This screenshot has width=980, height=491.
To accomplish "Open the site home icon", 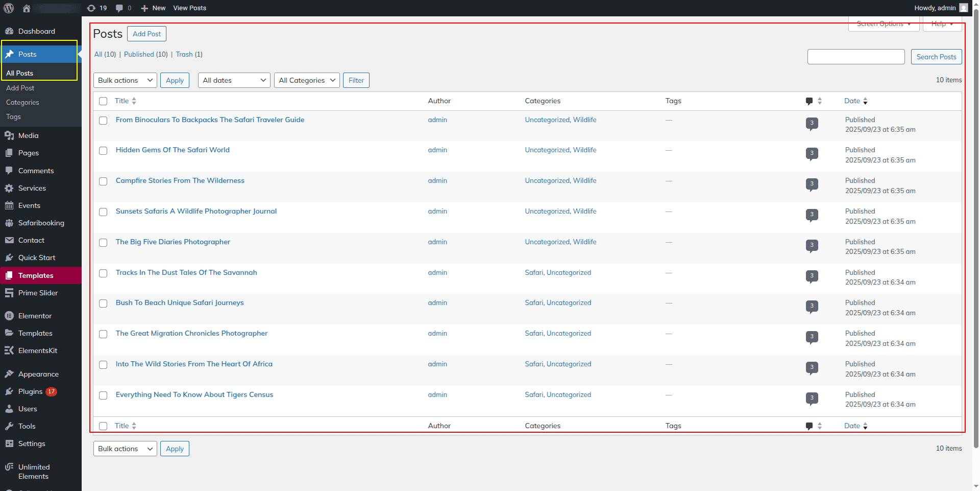I will tap(27, 8).
